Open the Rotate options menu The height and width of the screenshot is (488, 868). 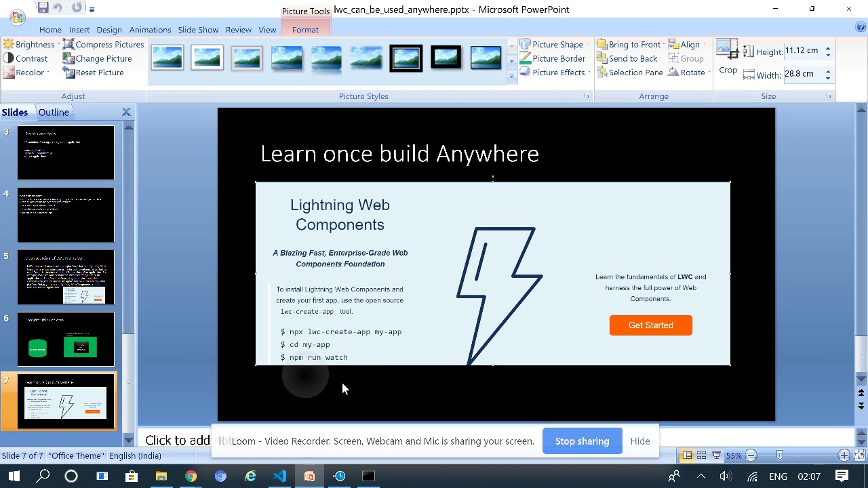688,73
